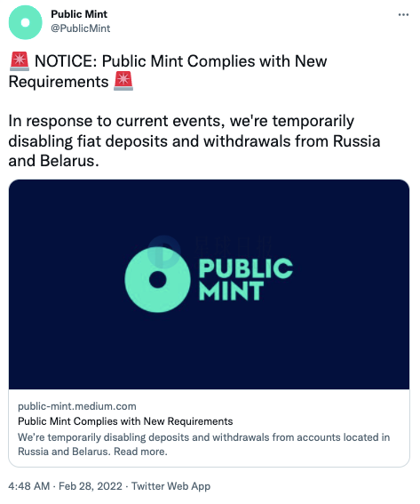Viewport: 420px width, 504px height.
Task: Click the siren emoji after Requirements
Action: tap(123, 81)
